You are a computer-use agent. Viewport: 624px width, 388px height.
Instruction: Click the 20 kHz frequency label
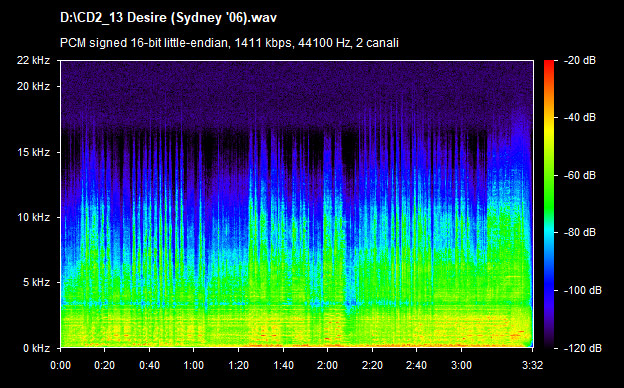click(x=33, y=86)
